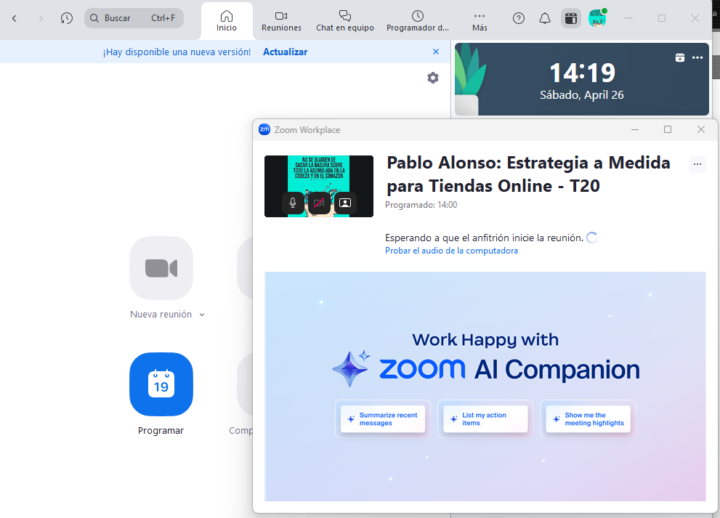Expand the Más menu
This screenshot has height=518, width=720.
[x=479, y=21]
